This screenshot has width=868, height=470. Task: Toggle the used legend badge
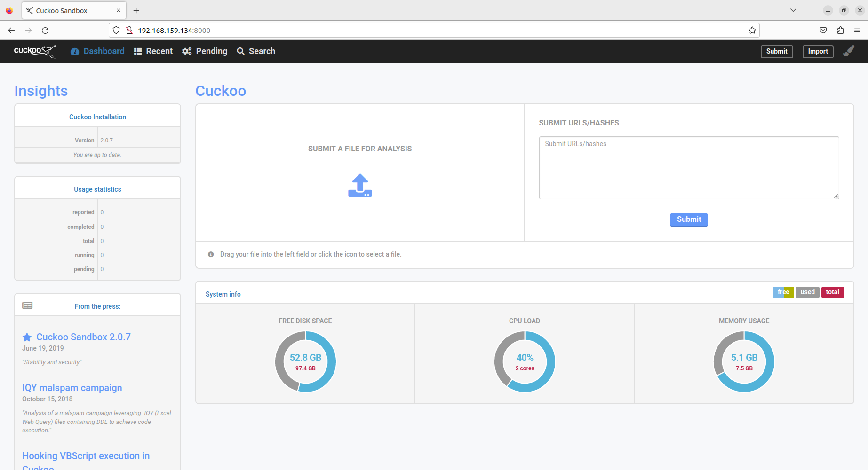pyautogui.click(x=807, y=292)
